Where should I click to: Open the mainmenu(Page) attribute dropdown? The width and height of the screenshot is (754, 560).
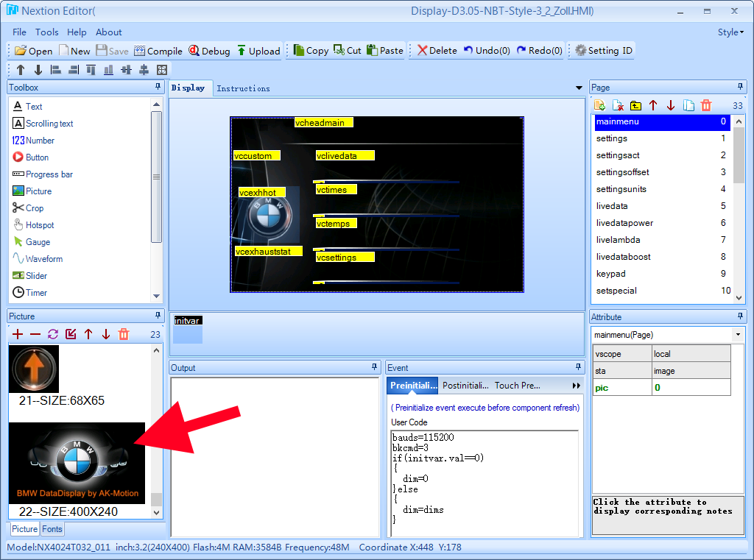pos(738,335)
